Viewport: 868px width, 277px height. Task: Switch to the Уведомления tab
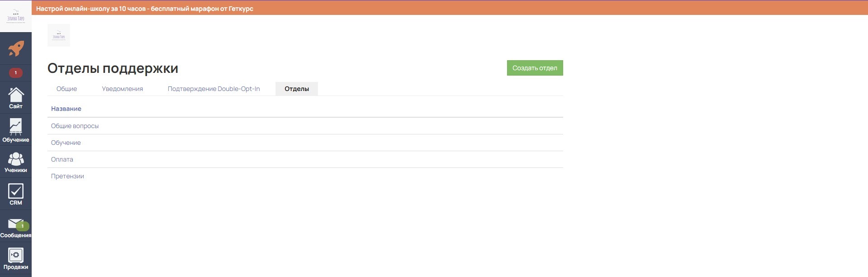[122, 89]
